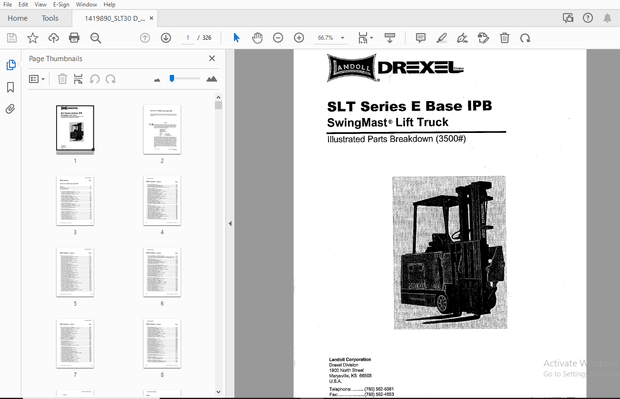
Task: Click the insert pages icon in thumbnails panel
Action: click(78, 79)
